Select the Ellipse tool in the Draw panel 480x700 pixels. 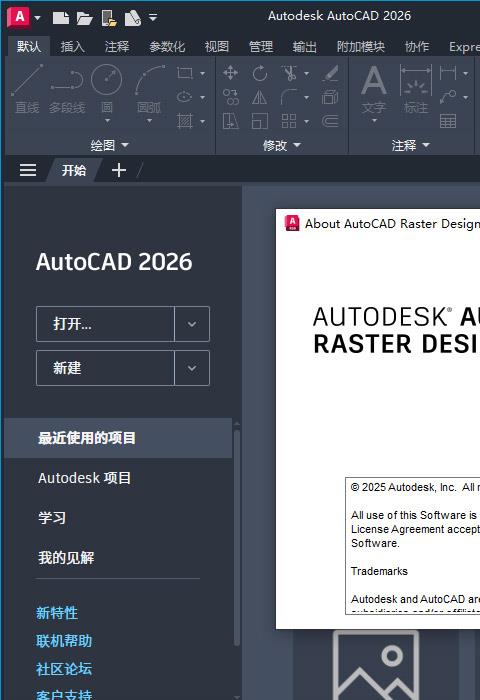click(x=184, y=96)
